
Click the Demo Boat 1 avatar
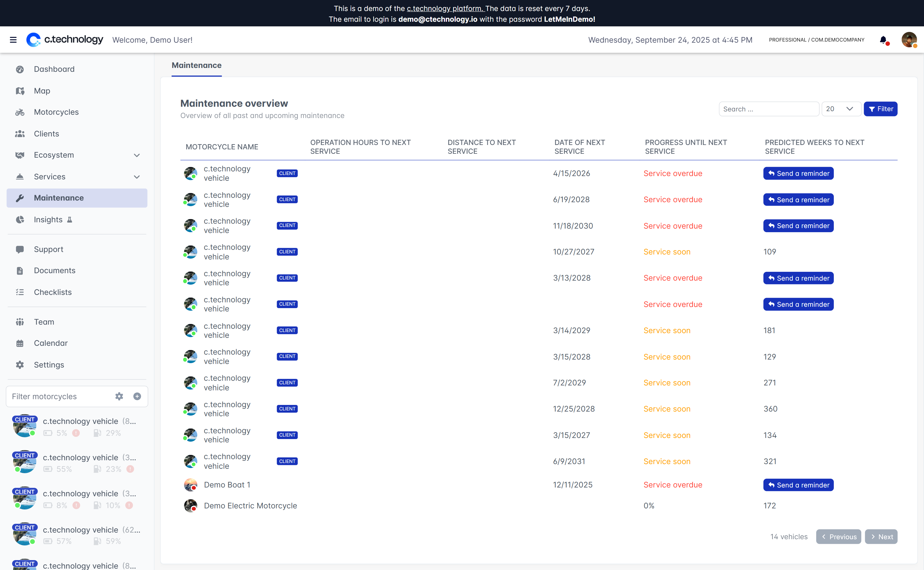(191, 485)
